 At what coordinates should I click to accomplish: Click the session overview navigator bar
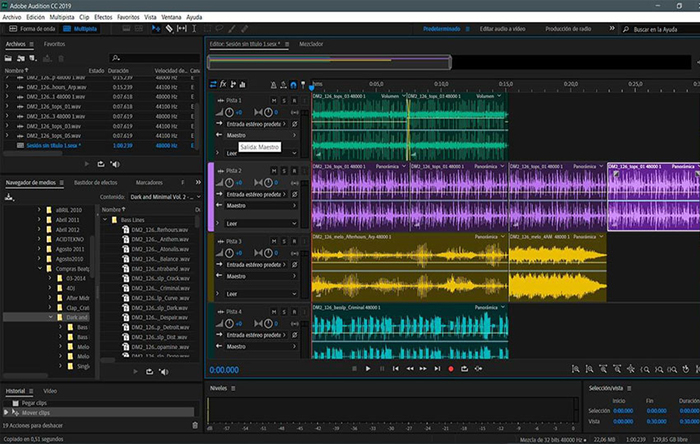(x=329, y=62)
